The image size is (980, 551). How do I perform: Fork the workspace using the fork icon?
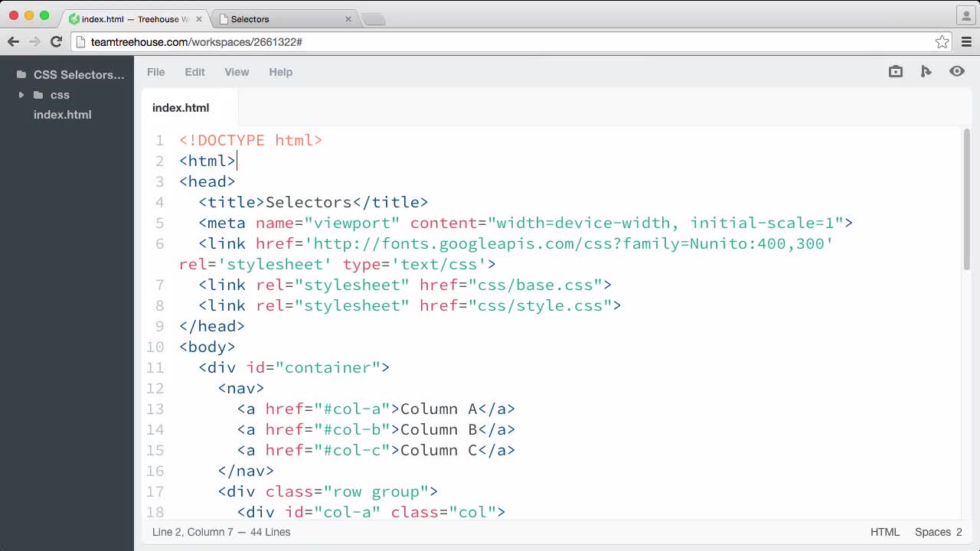click(x=926, y=71)
